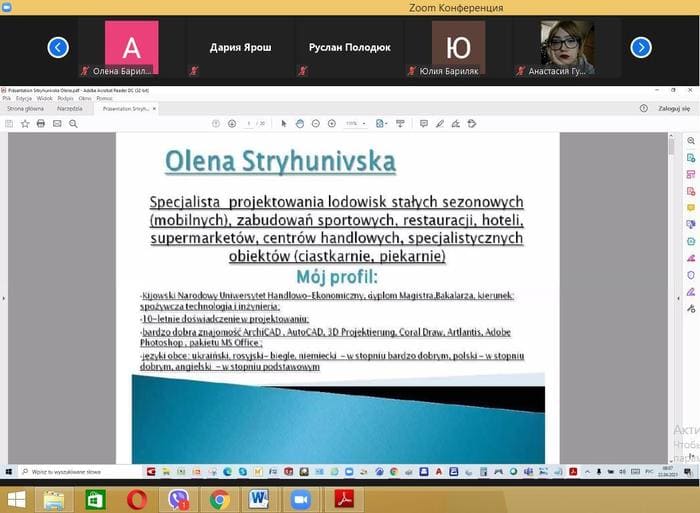Select the hand pan tool
This screenshot has width=700, height=513.
click(300, 124)
